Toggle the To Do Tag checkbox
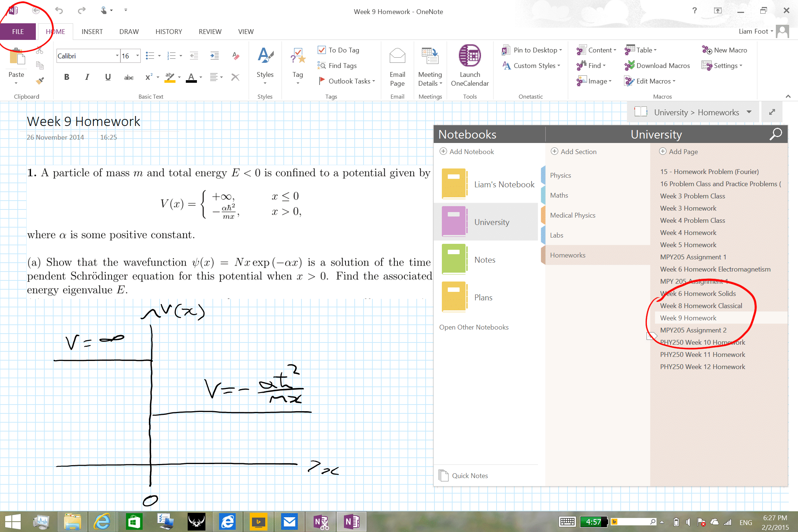This screenshot has height=532, width=798. (x=322, y=50)
